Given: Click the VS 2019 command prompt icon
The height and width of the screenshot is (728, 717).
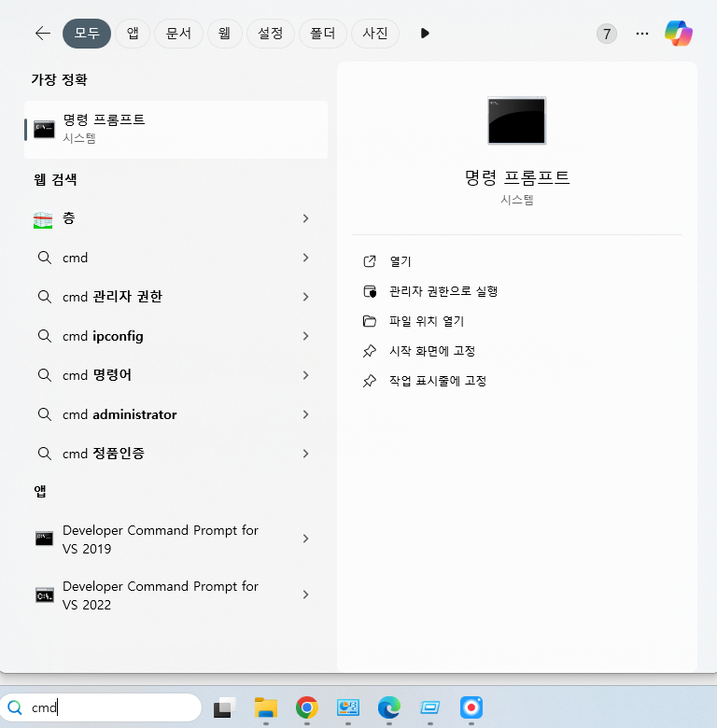Looking at the screenshot, I should (44, 539).
